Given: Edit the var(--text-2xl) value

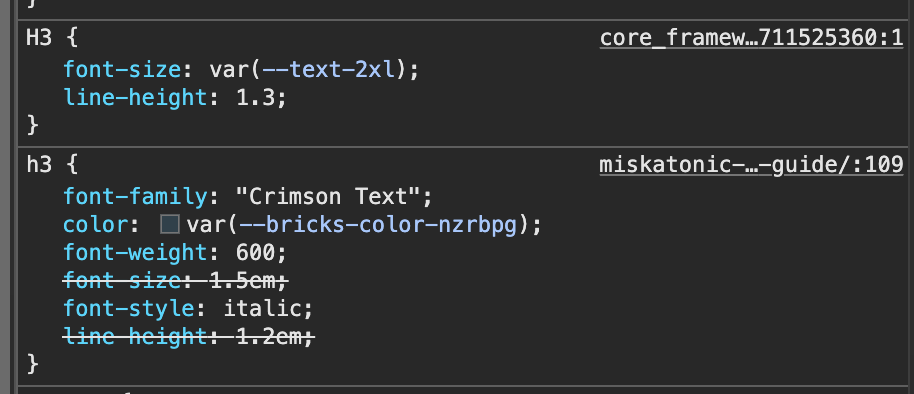Looking at the screenshot, I should 314,69.
